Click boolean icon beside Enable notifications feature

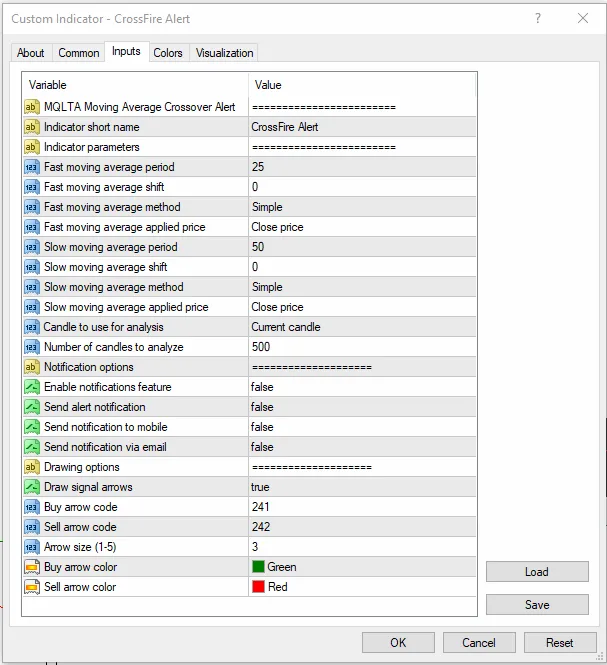tap(31, 387)
